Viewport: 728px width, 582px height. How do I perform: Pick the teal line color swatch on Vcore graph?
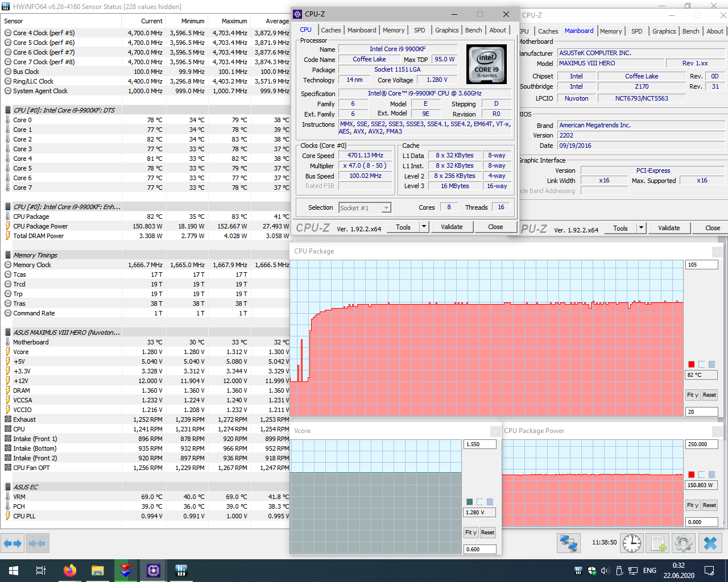[470, 502]
